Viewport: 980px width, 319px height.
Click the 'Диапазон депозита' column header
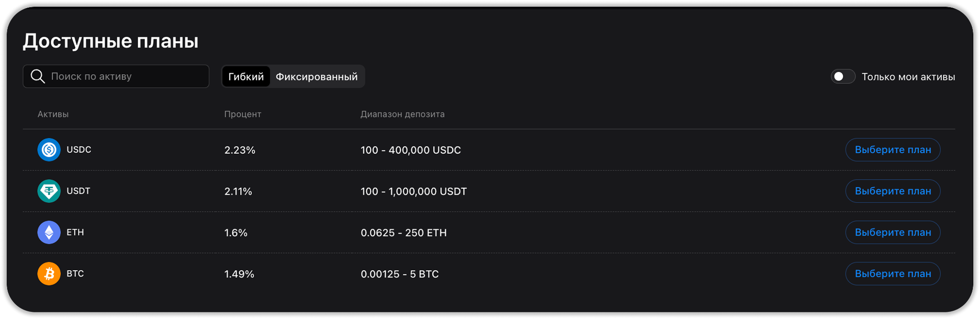pos(402,114)
